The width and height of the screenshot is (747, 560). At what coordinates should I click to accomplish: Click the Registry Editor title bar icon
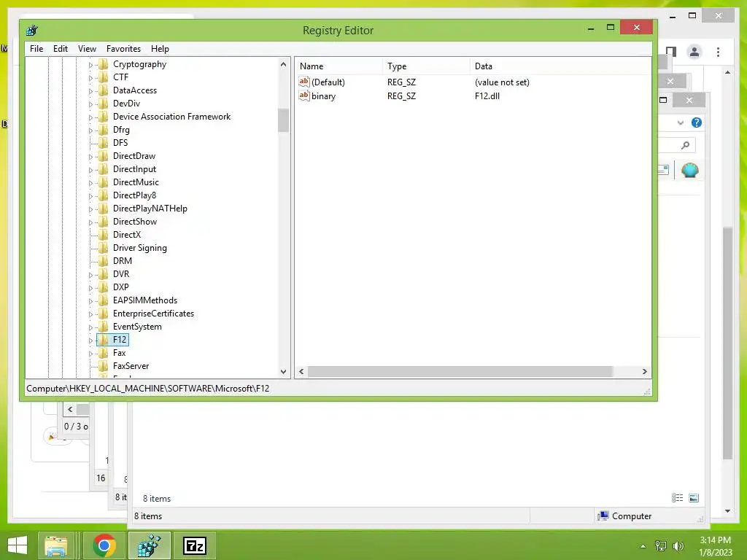tap(32, 31)
